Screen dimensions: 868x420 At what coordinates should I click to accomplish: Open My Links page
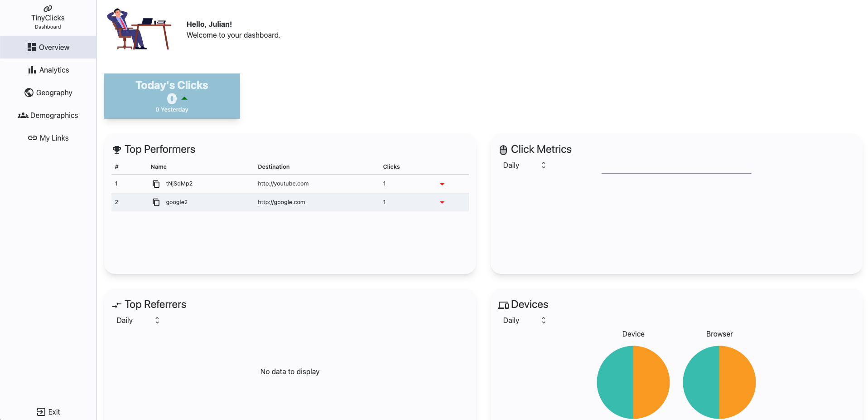coord(48,138)
